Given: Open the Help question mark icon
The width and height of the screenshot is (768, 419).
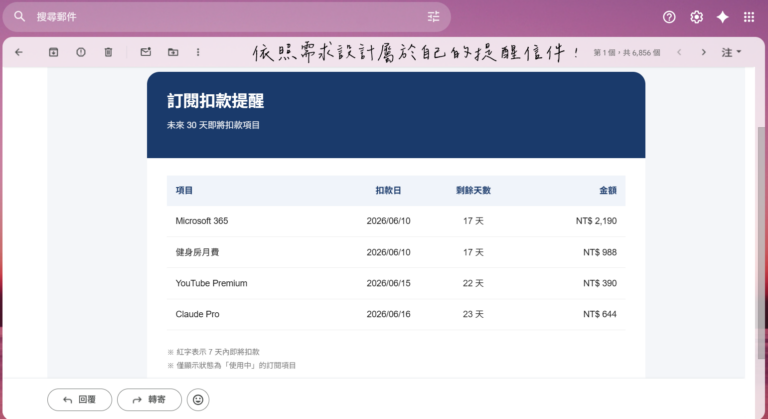Looking at the screenshot, I should [x=669, y=17].
